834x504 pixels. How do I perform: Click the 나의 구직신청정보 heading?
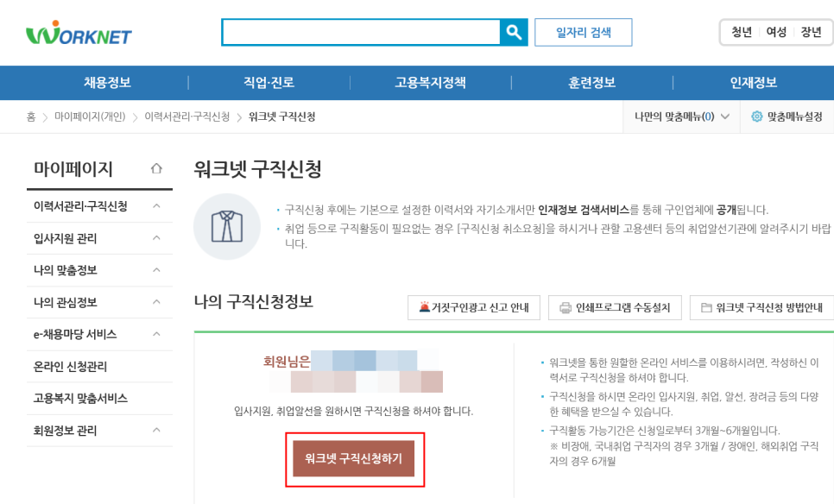click(x=253, y=301)
